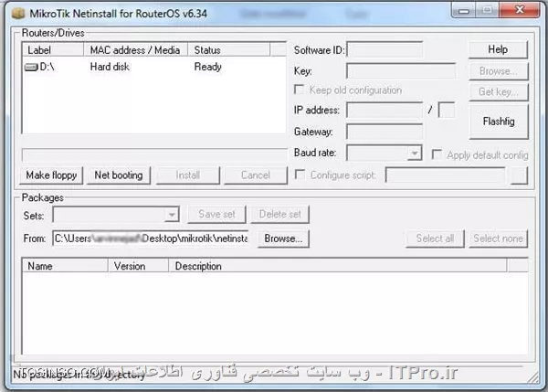Select the Hard disk cell in drives list
548x392 pixels.
click(x=110, y=67)
